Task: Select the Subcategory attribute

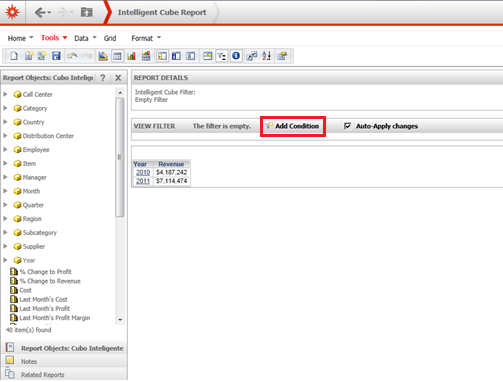Action: click(x=40, y=232)
